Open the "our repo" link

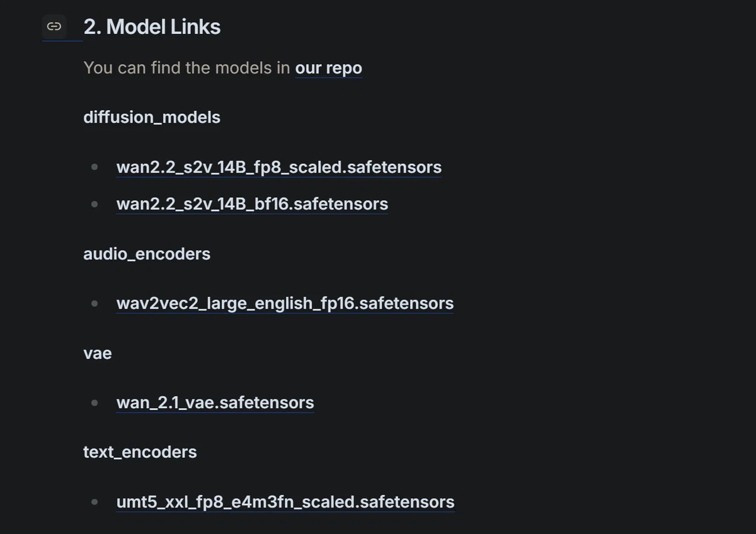tap(329, 67)
